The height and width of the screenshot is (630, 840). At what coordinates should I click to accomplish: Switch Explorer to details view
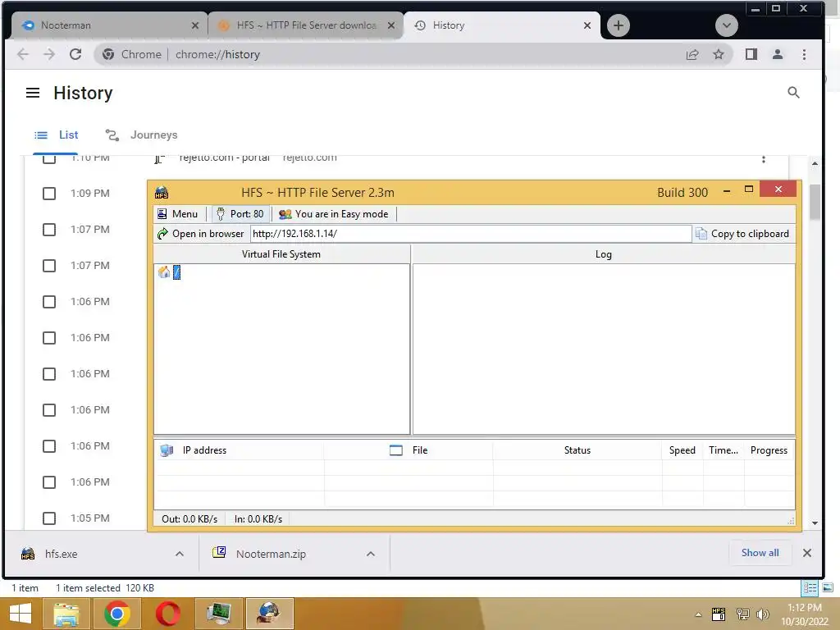810,587
